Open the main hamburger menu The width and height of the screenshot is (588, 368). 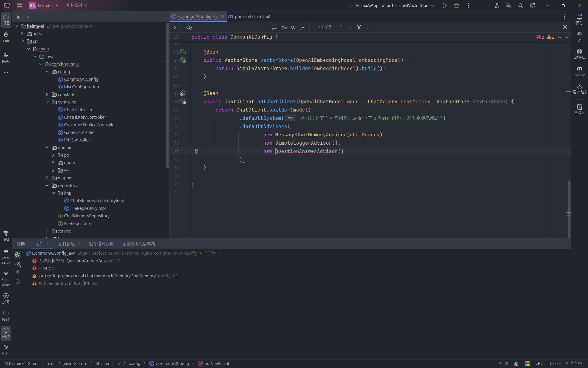click(20, 5)
